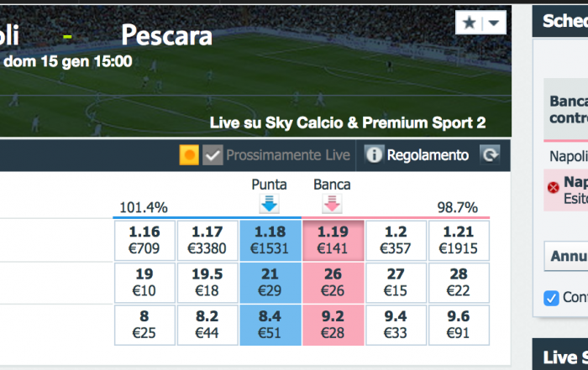
Task: Select back odds 1.18 with €1531
Action: click(270, 240)
